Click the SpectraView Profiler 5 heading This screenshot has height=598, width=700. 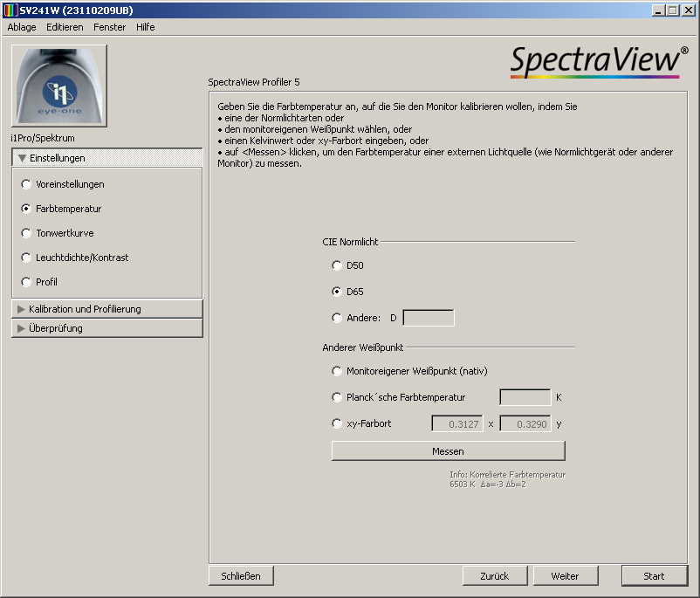click(254, 82)
